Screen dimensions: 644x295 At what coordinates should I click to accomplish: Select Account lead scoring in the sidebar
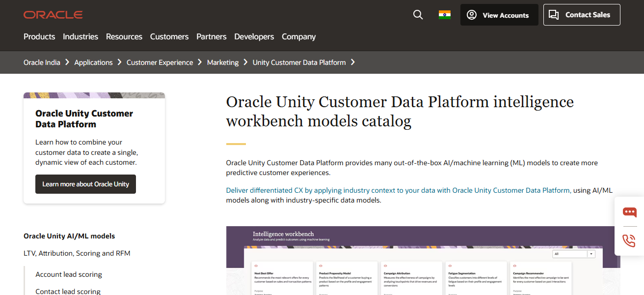tap(68, 274)
